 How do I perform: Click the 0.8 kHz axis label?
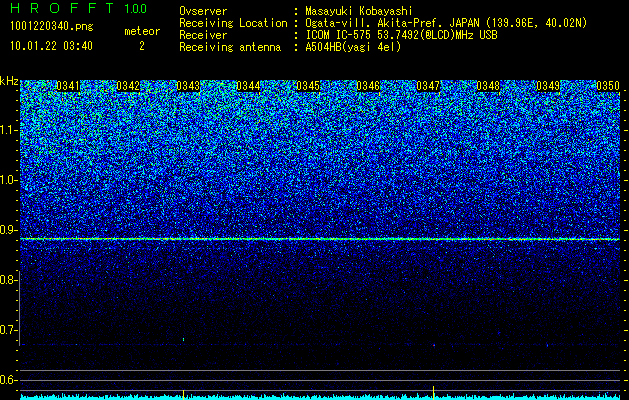click(8, 280)
